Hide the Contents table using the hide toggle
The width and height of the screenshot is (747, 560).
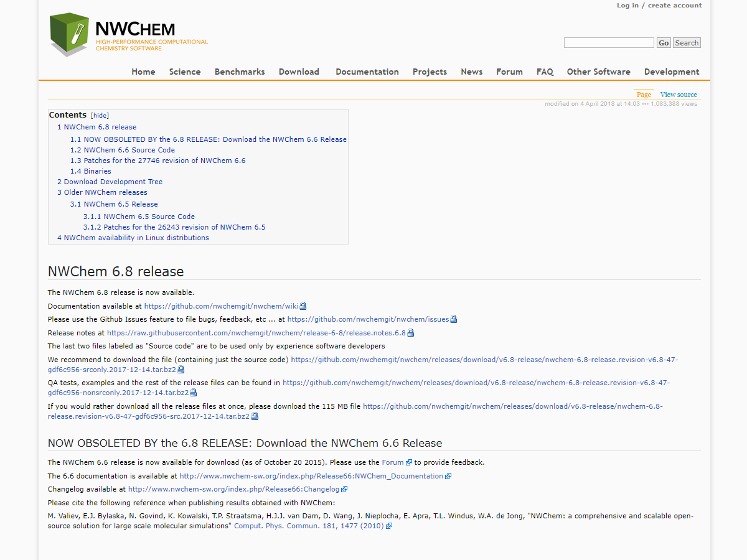(100, 116)
